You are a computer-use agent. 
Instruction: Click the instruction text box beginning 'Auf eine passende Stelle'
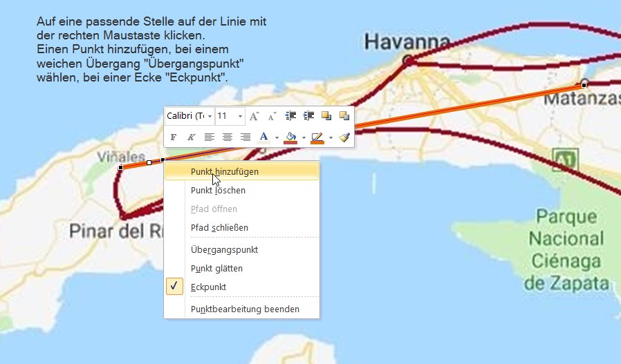151,50
